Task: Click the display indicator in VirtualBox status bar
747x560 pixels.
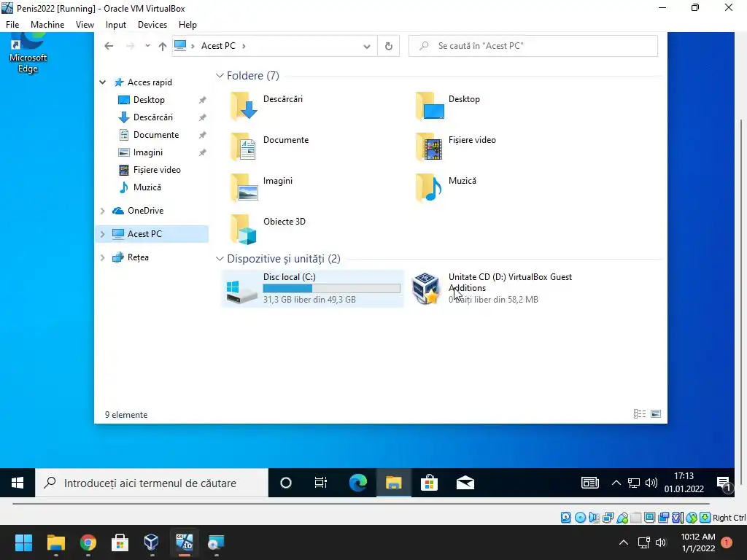Action: [x=649, y=518]
